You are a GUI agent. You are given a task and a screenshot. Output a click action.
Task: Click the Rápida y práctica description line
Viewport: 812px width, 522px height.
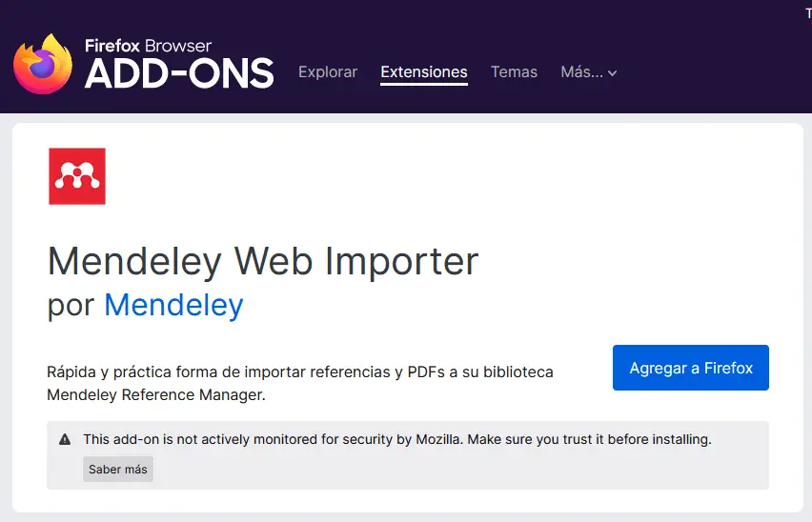[300, 371]
